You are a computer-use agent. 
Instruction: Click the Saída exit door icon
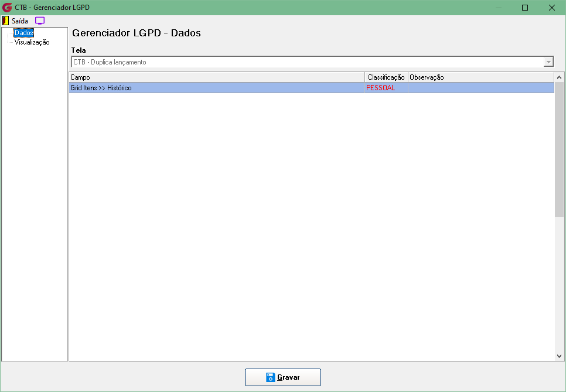pyautogui.click(x=5, y=21)
